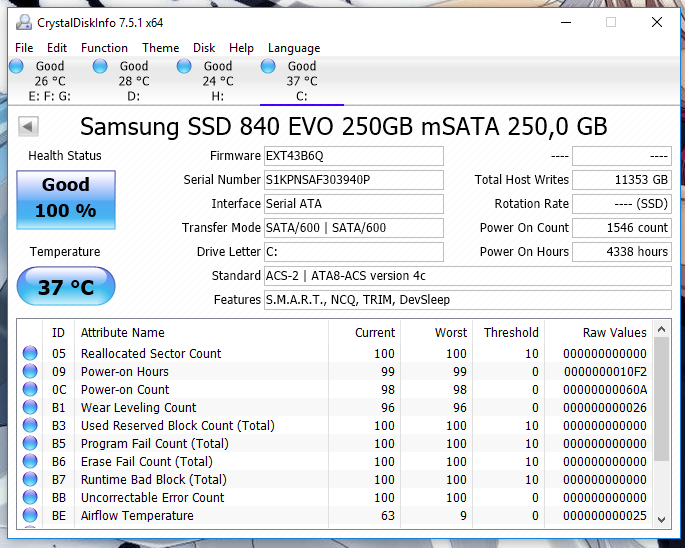685x548 pixels.
Task: Switch to disk tab C: at 37 °C
Action: (302, 81)
